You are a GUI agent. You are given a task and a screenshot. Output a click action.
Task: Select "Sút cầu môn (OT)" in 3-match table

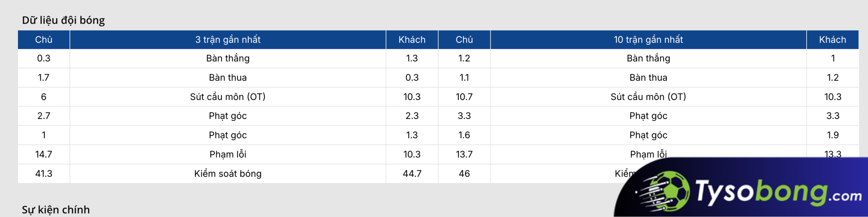point(228,97)
